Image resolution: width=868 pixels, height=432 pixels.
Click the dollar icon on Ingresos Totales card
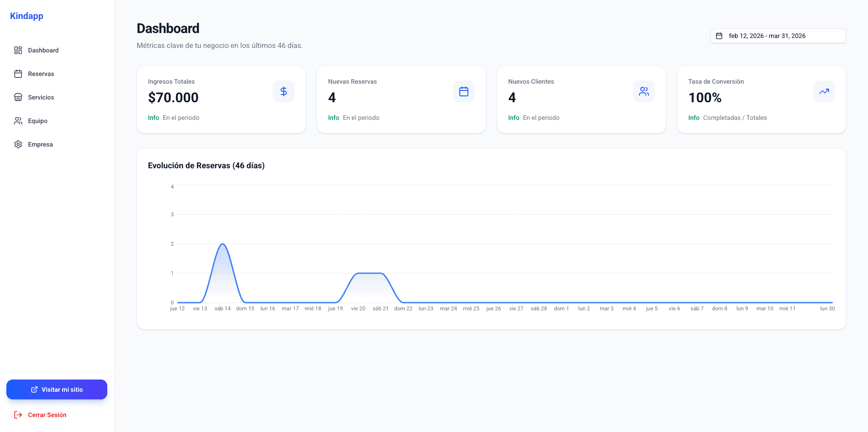[284, 91]
